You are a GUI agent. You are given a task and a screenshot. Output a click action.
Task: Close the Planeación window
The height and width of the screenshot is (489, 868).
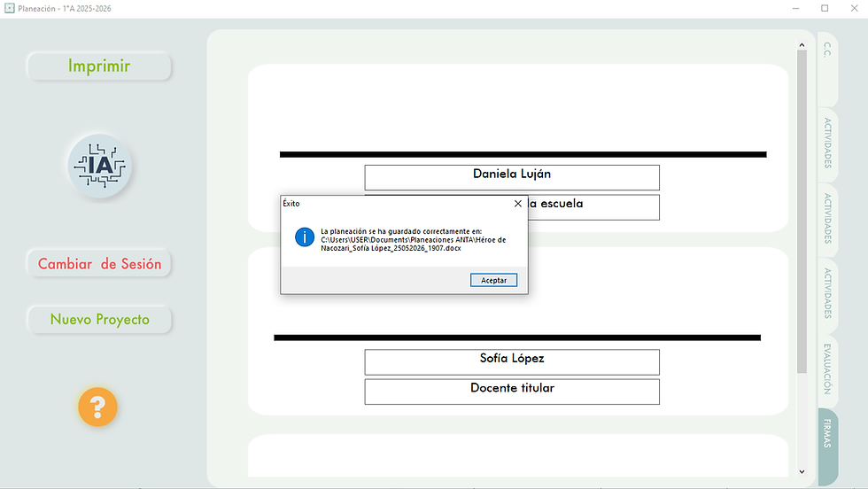pos(854,8)
